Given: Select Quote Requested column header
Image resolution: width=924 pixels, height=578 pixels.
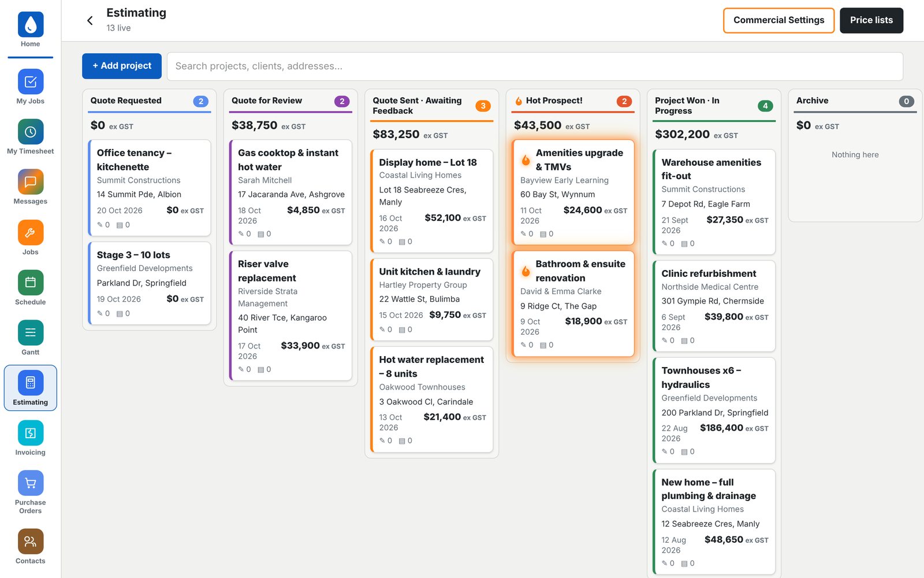Looking at the screenshot, I should 150,101.
